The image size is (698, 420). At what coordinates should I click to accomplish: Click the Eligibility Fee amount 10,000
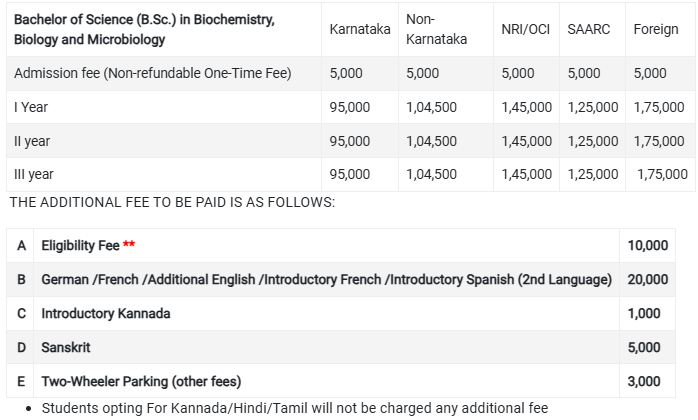click(648, 245)
